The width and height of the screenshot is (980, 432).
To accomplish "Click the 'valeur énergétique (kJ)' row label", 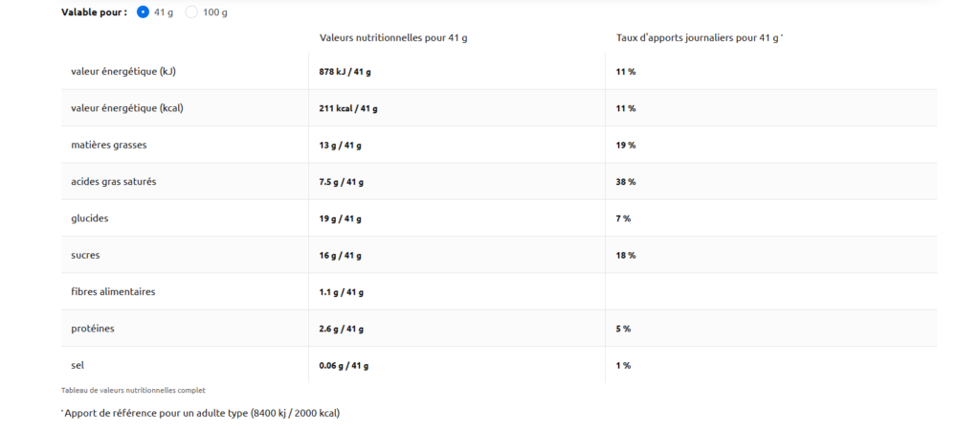I will pos(124,72).
